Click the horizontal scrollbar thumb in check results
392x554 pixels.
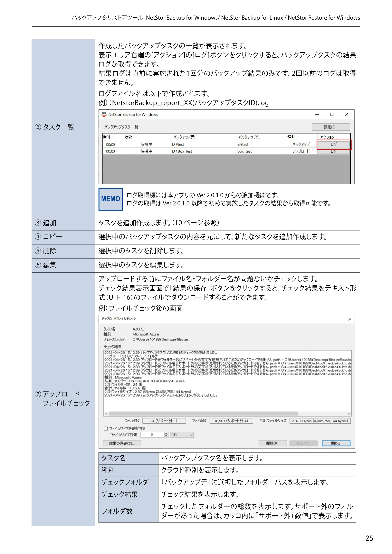point(204,414)
